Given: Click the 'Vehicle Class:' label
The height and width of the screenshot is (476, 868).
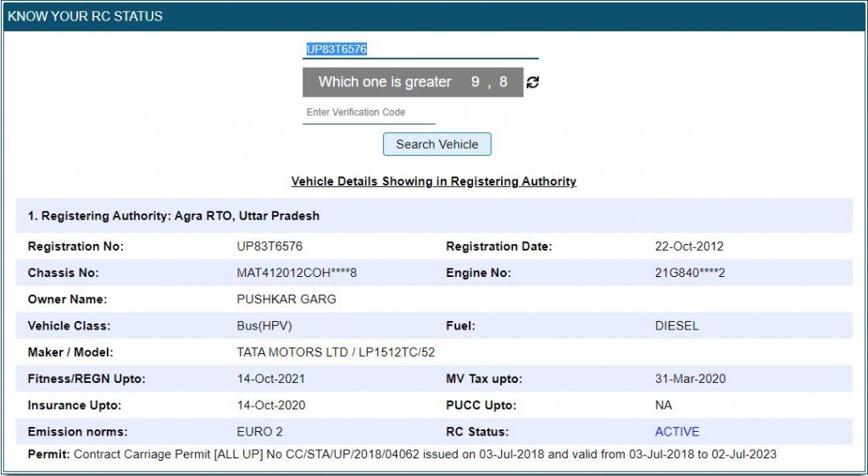Looking at the screenshot, I should coord(70,326).
